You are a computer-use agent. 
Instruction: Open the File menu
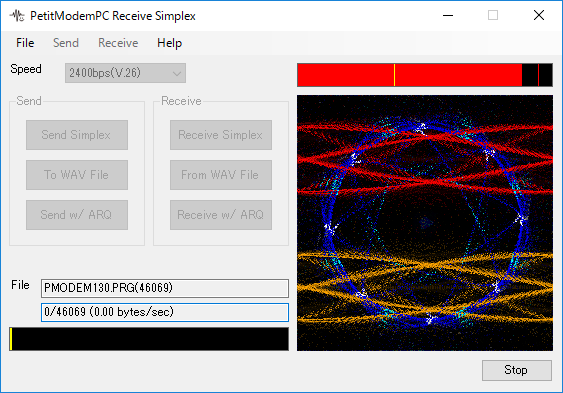tap(25, 43)
